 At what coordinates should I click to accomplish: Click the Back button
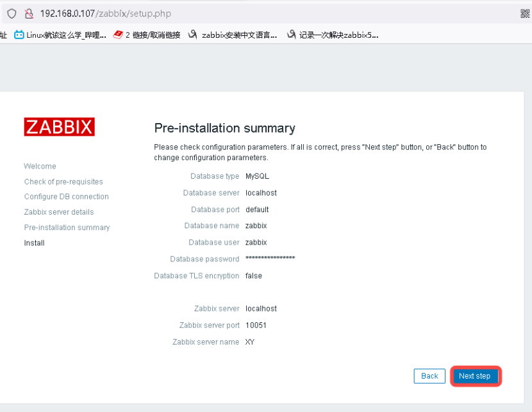click(429, 376)
